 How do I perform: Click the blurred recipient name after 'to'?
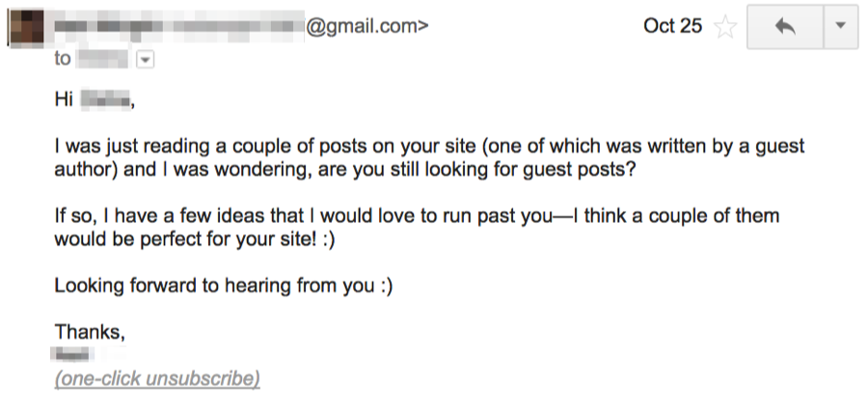[103, 59]
